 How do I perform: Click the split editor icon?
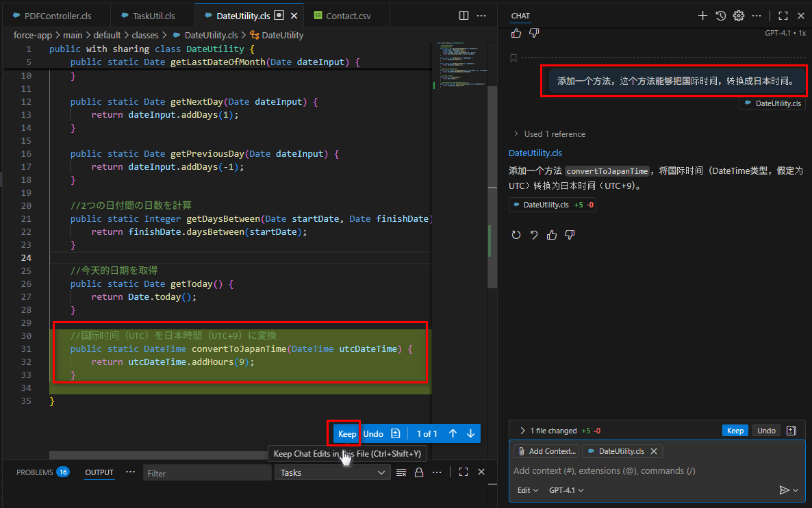[464, 15]
